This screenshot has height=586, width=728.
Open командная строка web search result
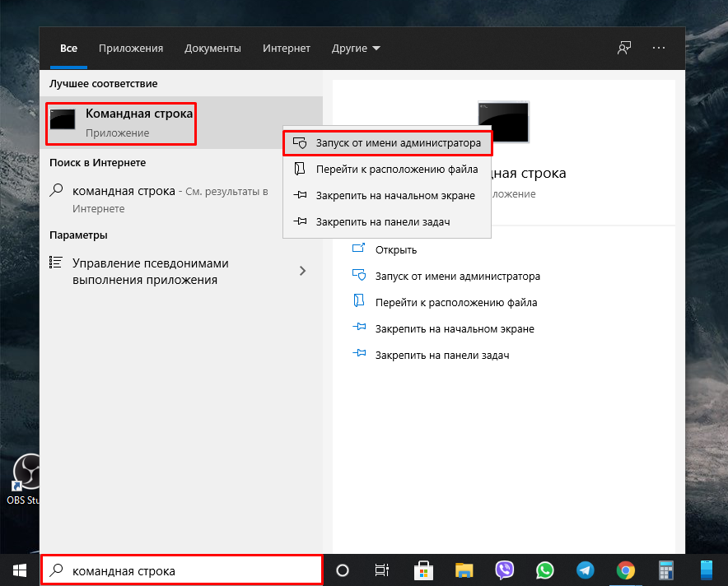(x=181, y=199)
